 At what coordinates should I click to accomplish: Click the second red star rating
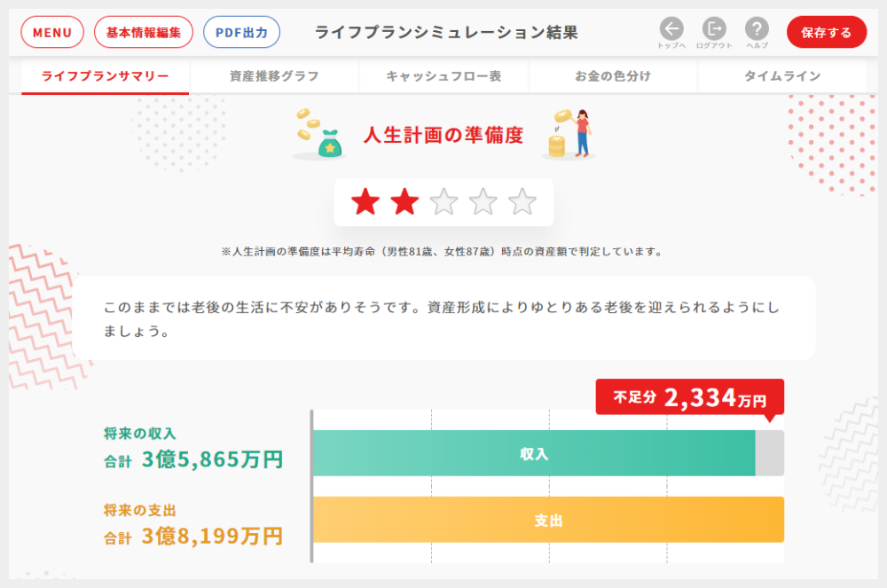(404, 202)
